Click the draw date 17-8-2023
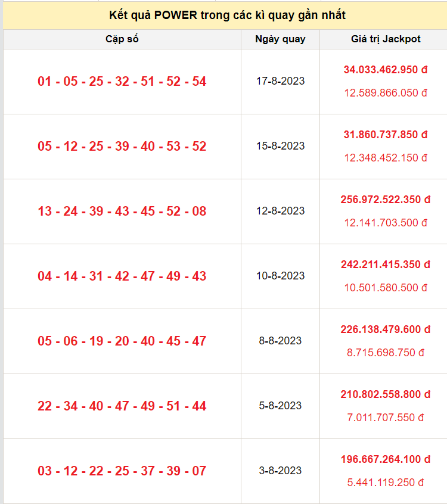The image size is (447, 504). (280, 81)
